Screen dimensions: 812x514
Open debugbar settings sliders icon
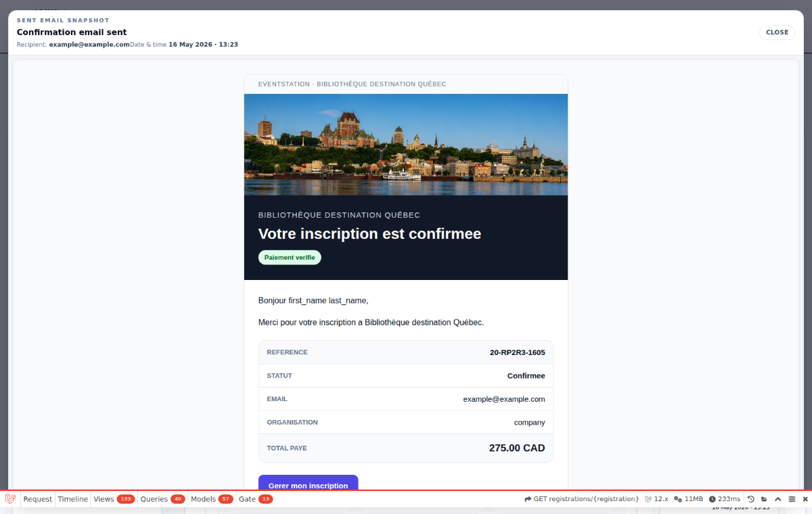point(791,499)
